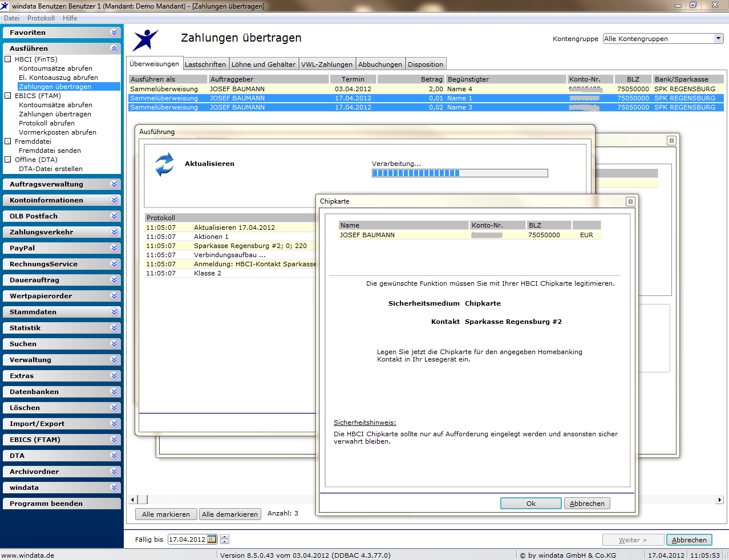Screen dimensions: 729x560
Task: Collapse the Offline (DTA) tree node box
Action: coord(8,160)
